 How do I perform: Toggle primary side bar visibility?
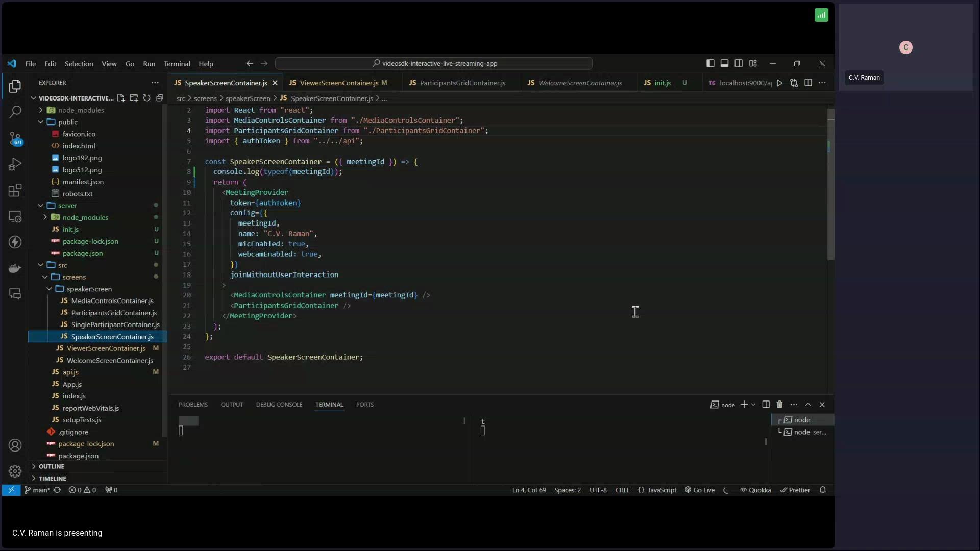click(x=710, y=63)
